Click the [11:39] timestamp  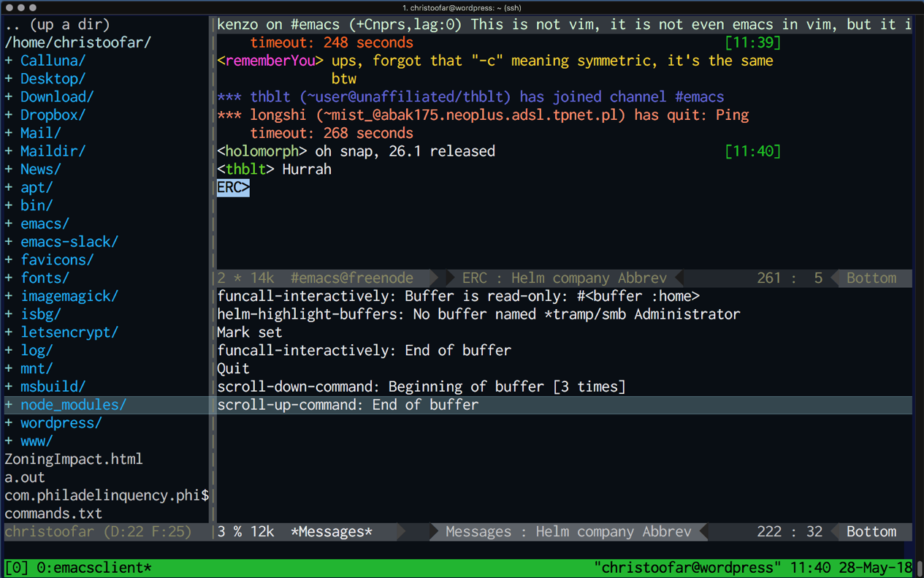(x=753, y=43)
